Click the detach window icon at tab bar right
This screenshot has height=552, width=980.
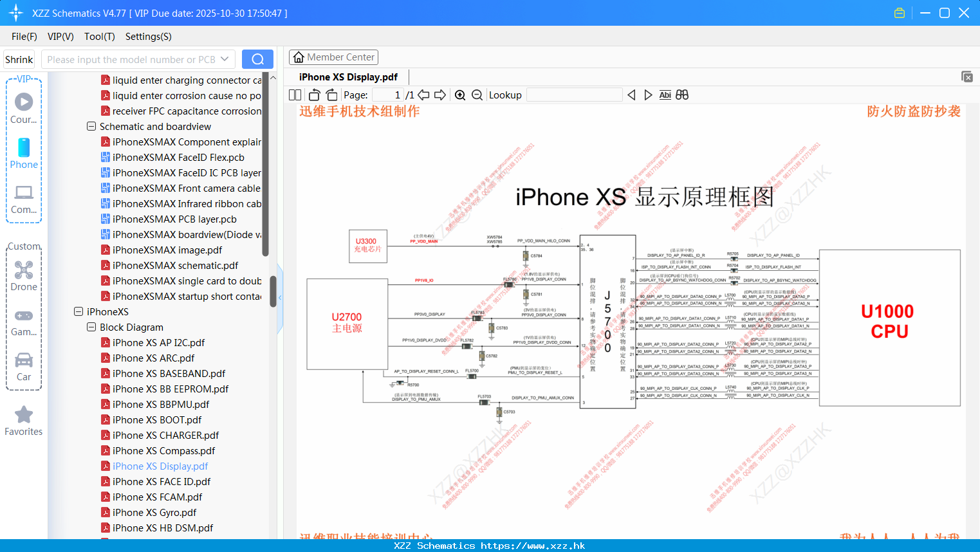967,77
